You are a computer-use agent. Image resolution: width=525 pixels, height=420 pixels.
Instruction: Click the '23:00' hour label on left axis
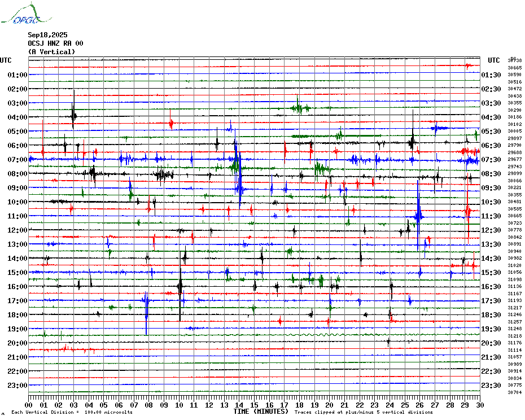pyautogui.click(x=17, y=385)
